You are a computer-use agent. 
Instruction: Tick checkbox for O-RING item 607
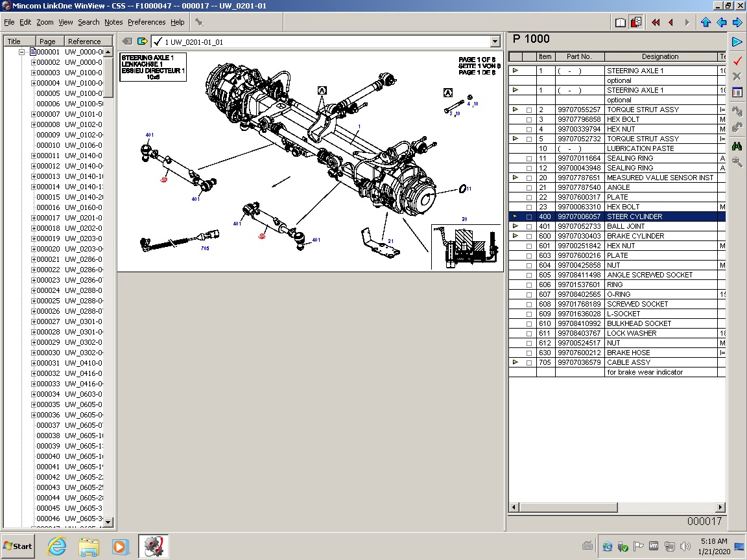pyautogui.click(x=529, y=295)
